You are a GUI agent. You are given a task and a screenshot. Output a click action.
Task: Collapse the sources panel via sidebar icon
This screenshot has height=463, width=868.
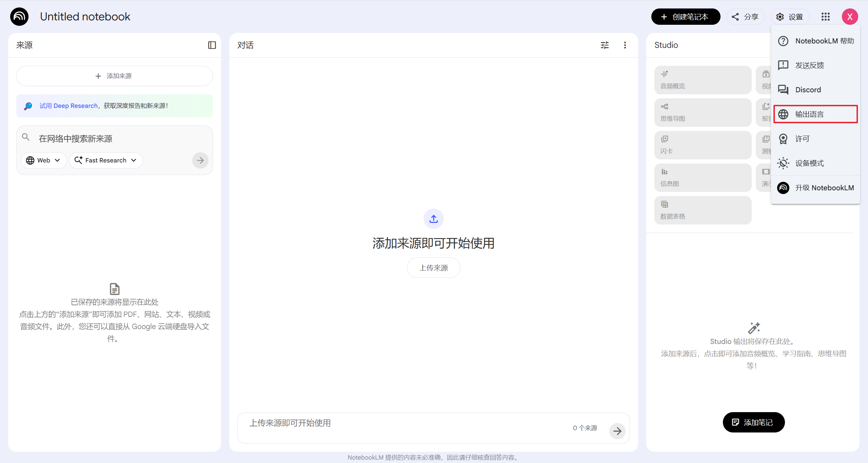pyautogui.click(x=212, y=45)
